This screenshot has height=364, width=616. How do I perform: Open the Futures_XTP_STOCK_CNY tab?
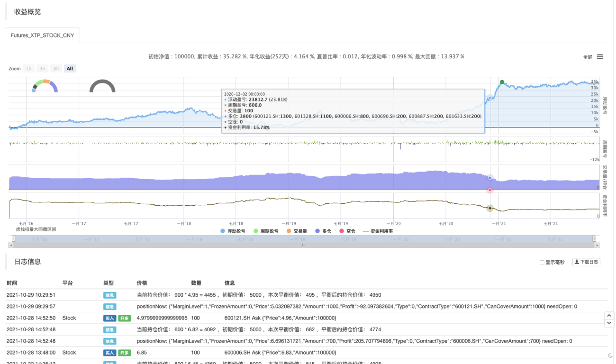42,36
